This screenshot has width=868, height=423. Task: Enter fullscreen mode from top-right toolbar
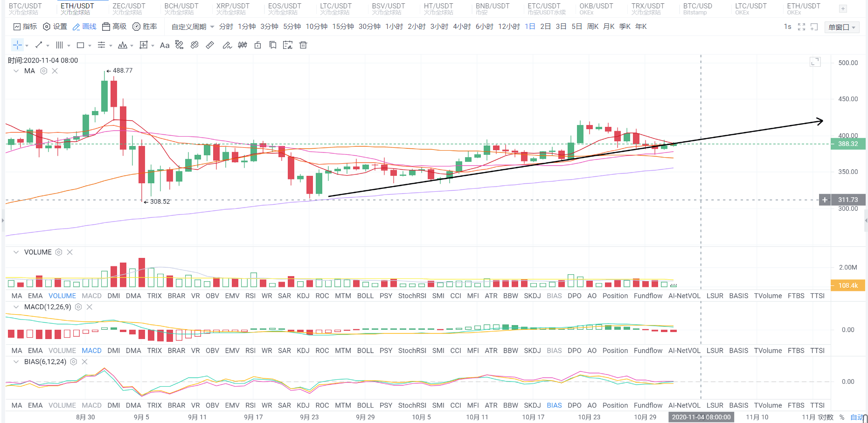click(x=801, y=27)
